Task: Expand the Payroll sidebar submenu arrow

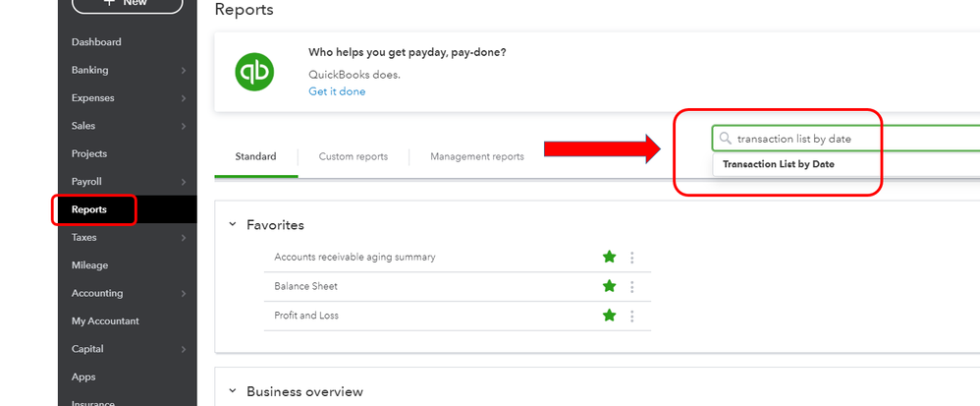Action: (x=183, y=182)
